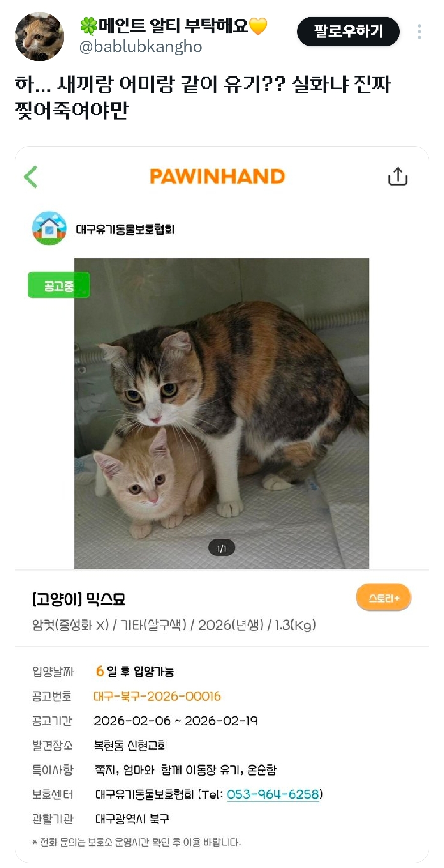Tap the display name 메인트 알티 부탁해요
Viewport: 444px width, 868px height.
173,26
